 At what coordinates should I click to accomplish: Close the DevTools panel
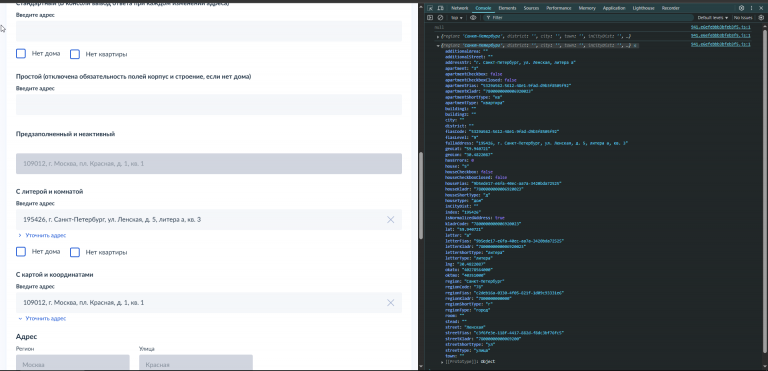pyautogui.click(x=761, y=8)
